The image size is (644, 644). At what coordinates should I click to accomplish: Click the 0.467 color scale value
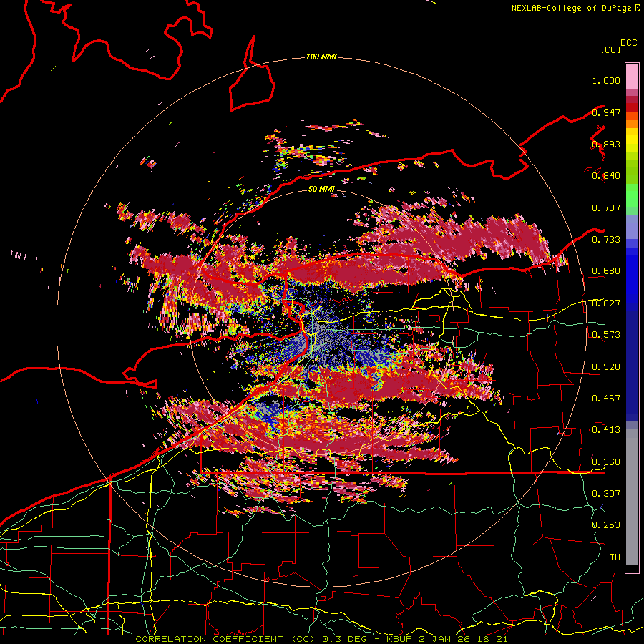coord(606,399)
